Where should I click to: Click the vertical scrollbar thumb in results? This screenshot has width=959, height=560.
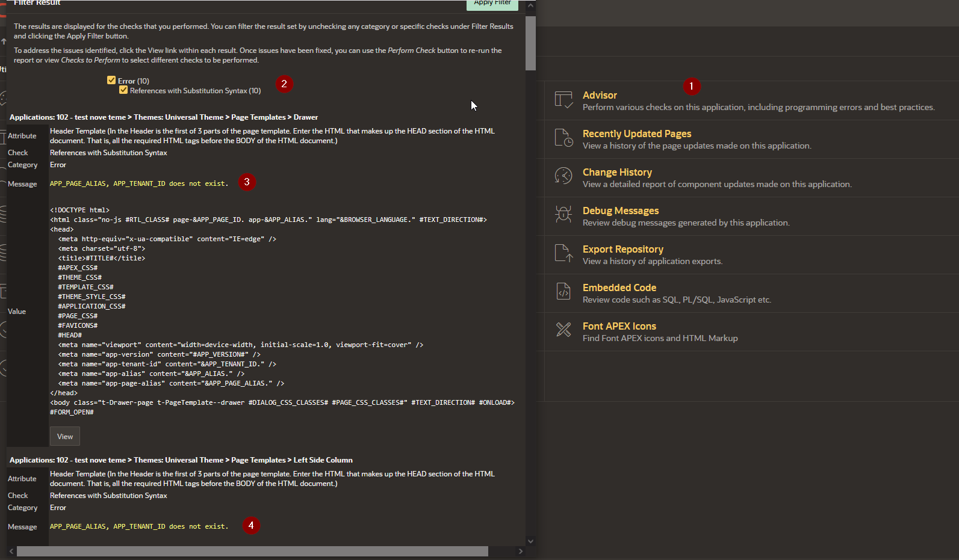pyautogui.click(x=530, y=43)
